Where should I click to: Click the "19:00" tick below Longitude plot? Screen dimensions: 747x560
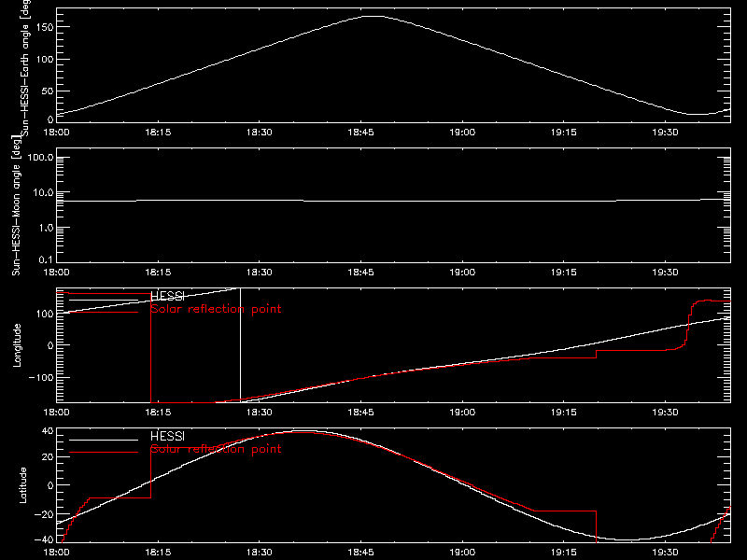click(462, 413)
